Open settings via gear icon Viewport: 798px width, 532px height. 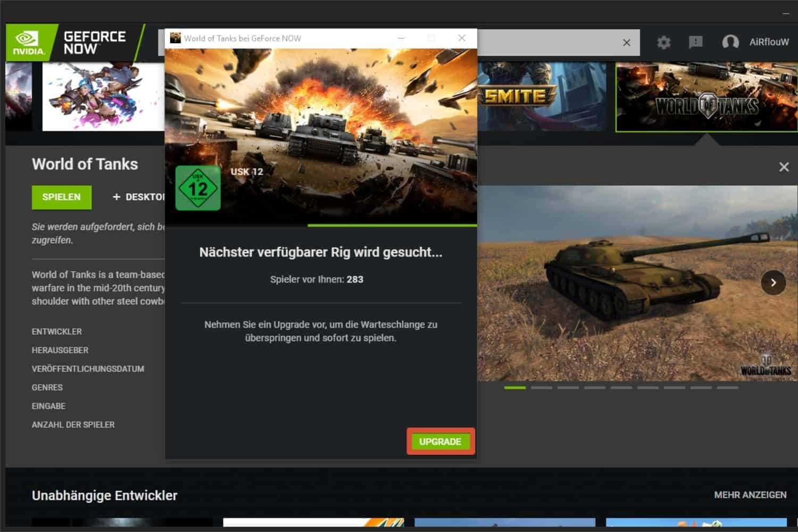point(663,42)
